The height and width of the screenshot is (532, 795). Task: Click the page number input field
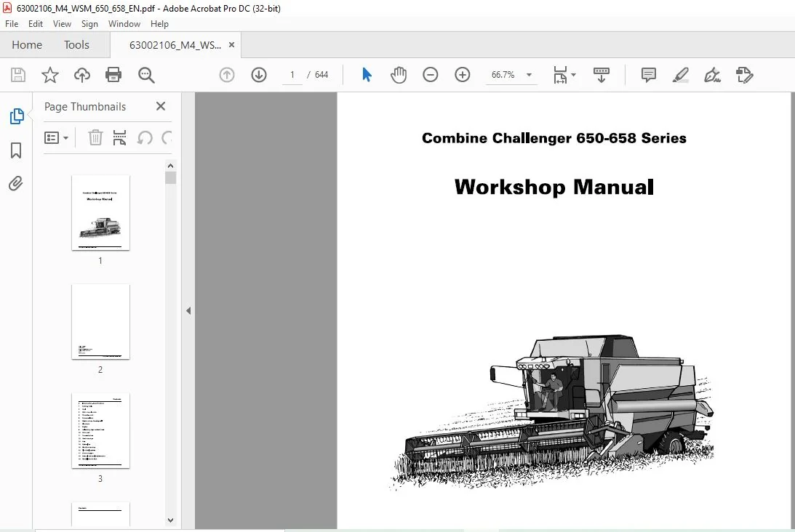coord(292,75)
